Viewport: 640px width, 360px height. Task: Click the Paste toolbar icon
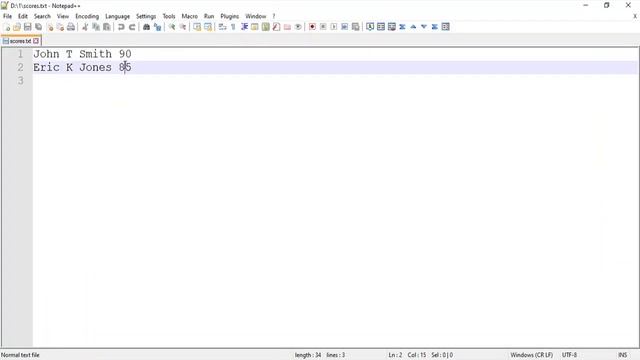(x=107, y=27)
